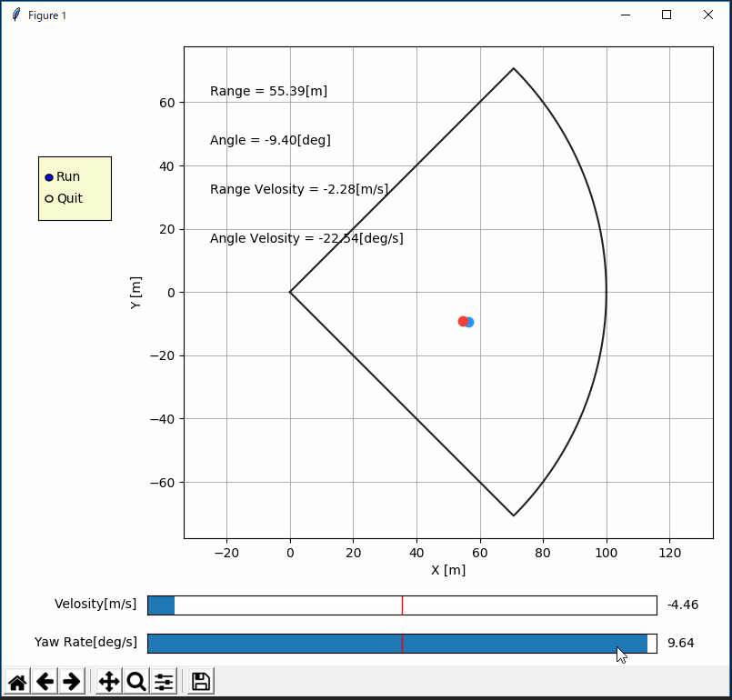732x700 pixels.
Task: Minimize the Figure 1 window
Action: click(626, 15)
